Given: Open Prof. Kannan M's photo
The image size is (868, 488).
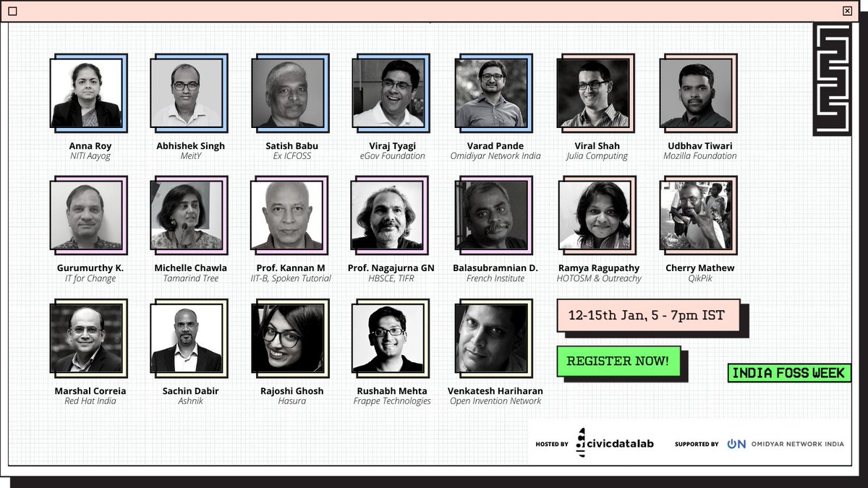Looking at the screenshot, I should click(286, 215).
